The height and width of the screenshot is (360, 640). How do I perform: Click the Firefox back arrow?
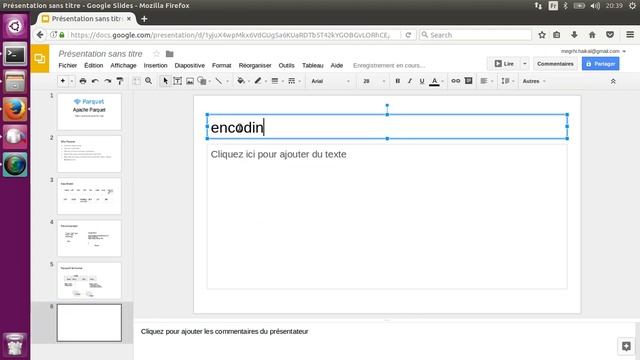pos(40,35)
